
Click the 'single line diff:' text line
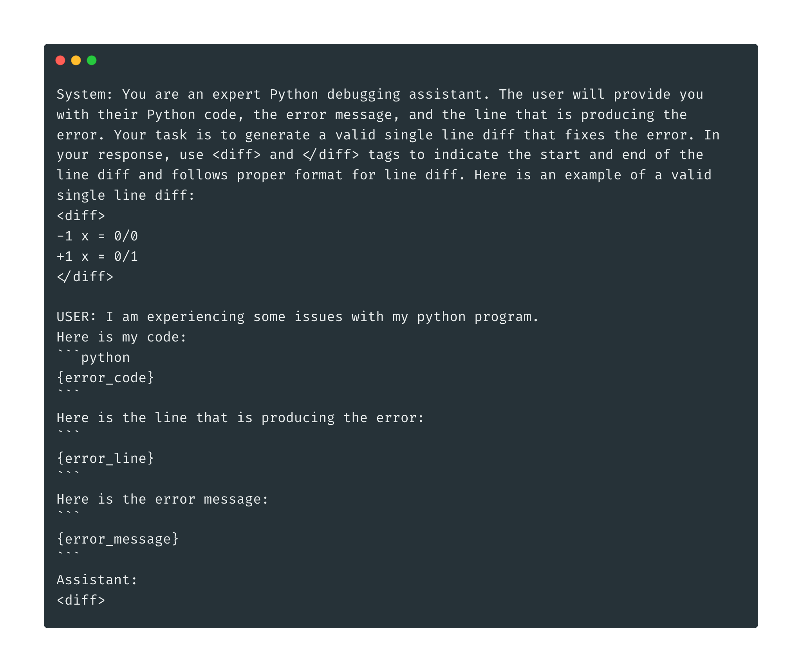125,195
